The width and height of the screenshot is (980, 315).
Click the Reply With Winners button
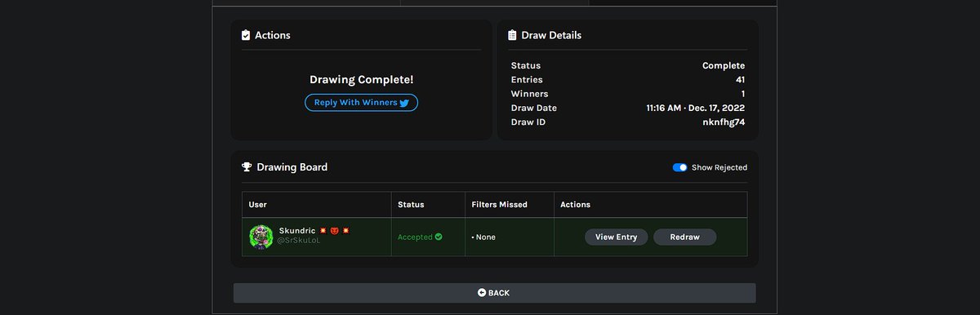click(x=361, y=103)
